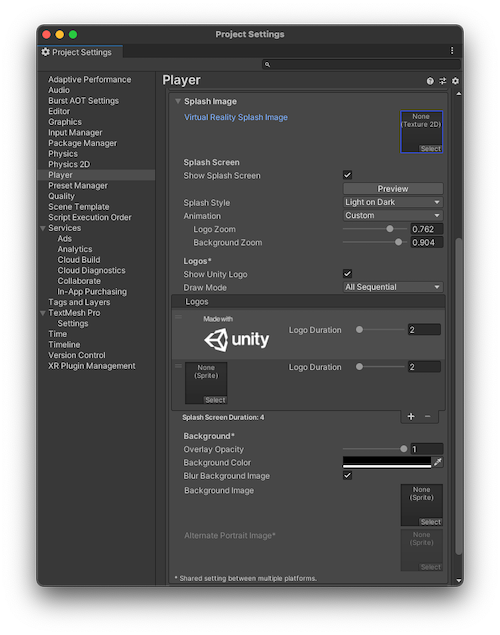Screen dimensions: 500x635
Task: Select Adaptive Performance in the sidebar
Action: click(x=89, y=79)
